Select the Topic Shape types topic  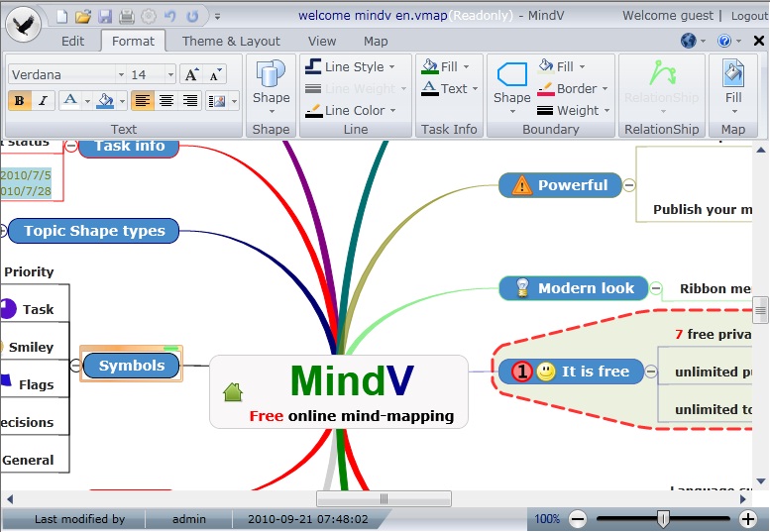(x=94, y=231)
